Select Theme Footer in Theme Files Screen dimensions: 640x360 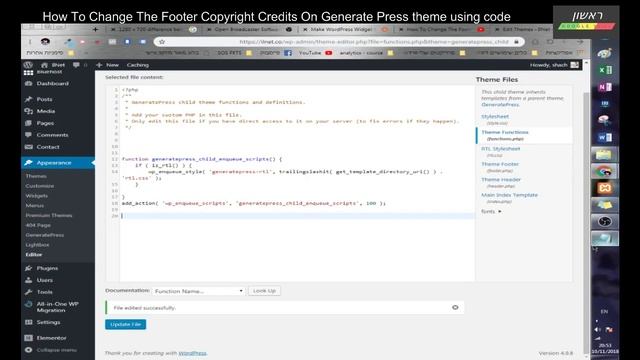coord(500,164)
